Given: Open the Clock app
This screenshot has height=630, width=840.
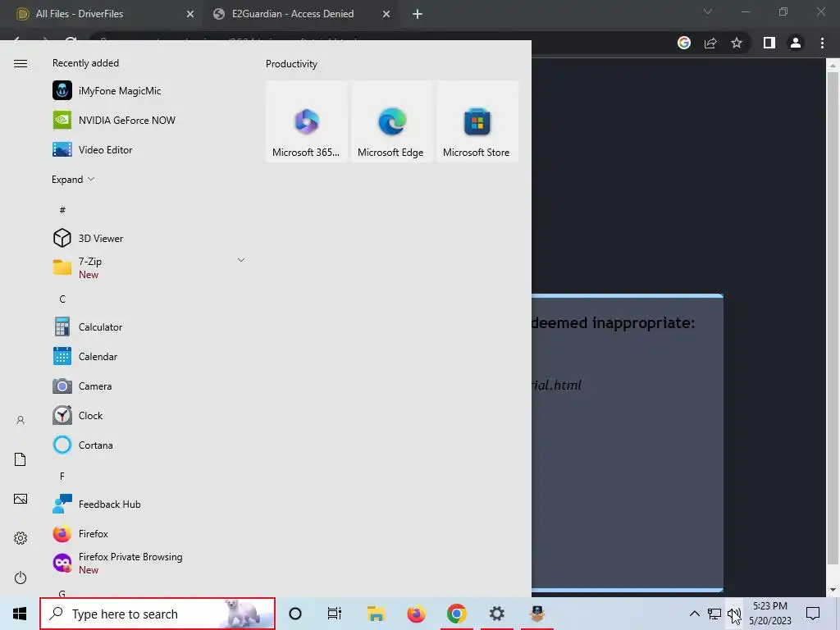Looking at the screenshot, I should coord(148,415).
